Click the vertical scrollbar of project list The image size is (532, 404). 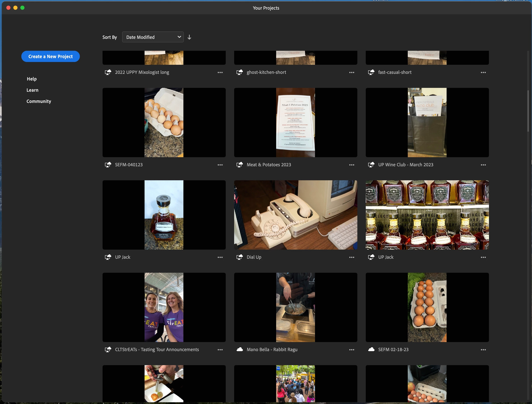point(528,111)
